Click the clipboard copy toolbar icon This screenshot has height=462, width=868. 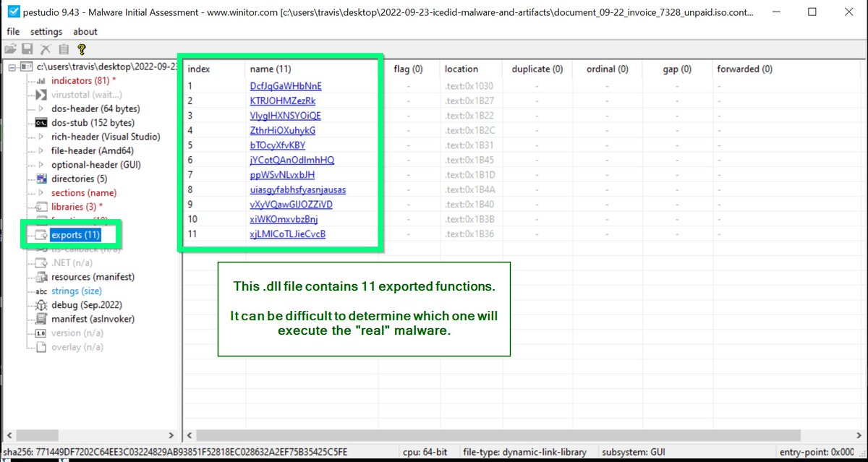pos(64,49)
